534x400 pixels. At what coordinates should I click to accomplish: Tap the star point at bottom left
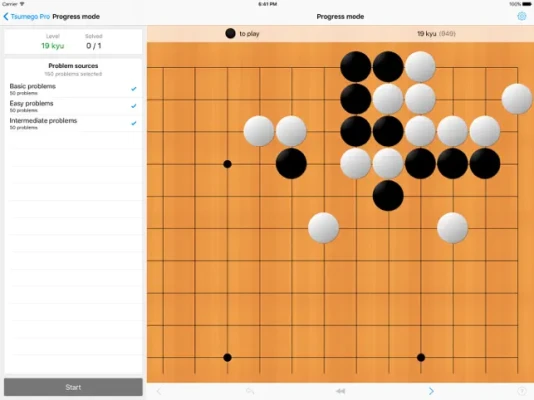(x=227, y=357)
